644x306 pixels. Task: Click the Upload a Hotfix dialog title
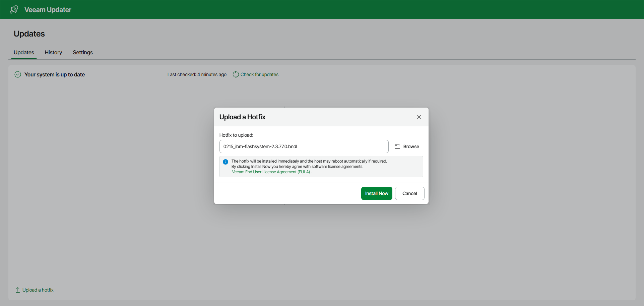242,117
